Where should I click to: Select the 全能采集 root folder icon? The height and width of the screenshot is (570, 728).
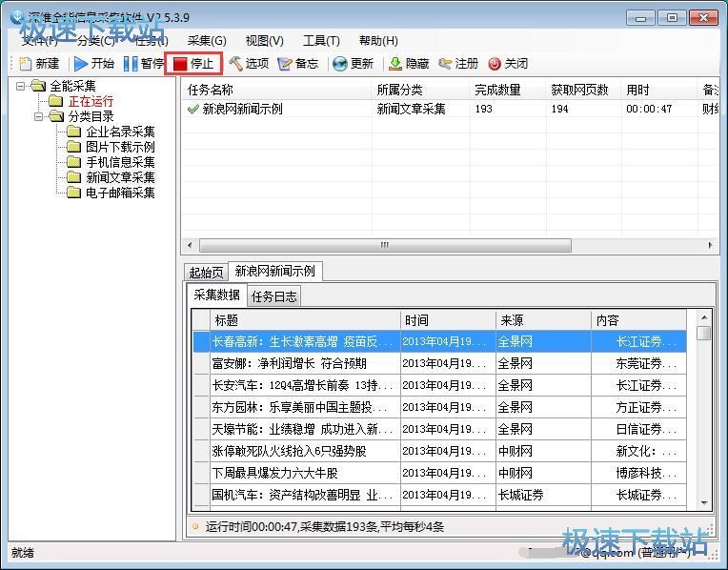point(38,86)
